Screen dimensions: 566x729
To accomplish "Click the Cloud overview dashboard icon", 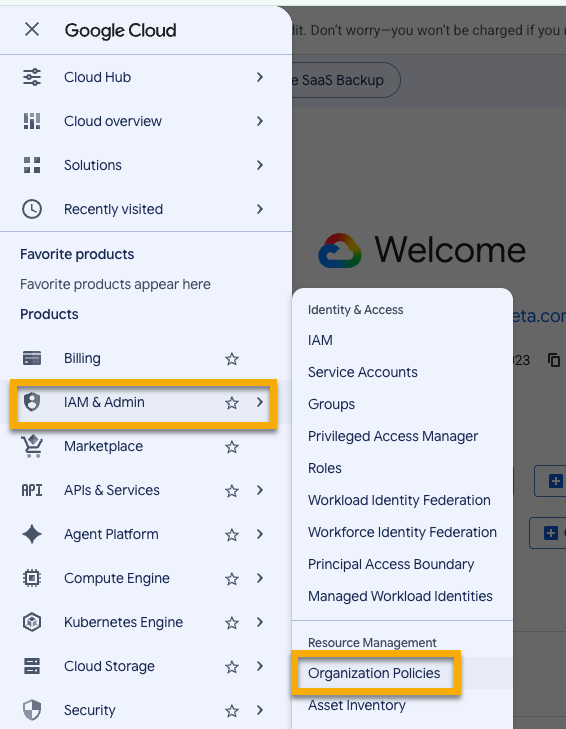I will [x=32, y=121].
